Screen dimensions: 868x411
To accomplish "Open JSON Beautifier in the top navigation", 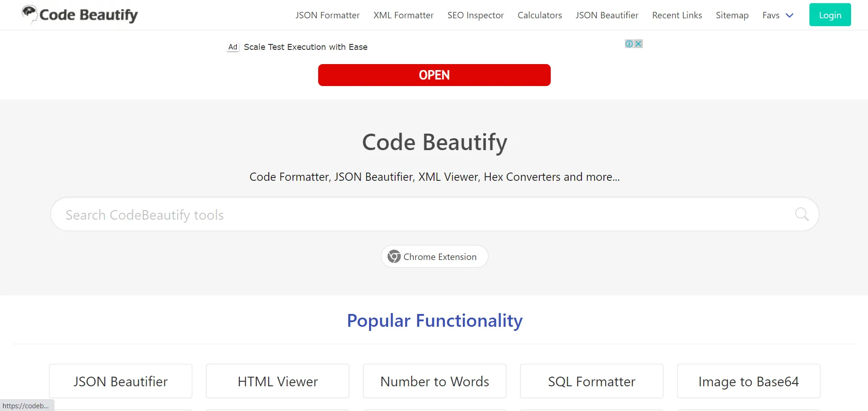I will tap(607, 15).
